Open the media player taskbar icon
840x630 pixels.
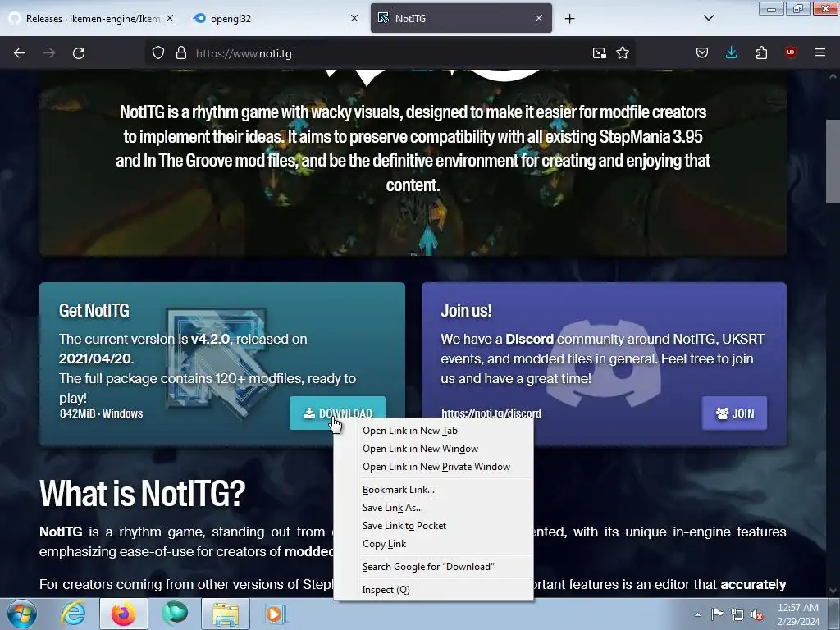pos(276,614)
